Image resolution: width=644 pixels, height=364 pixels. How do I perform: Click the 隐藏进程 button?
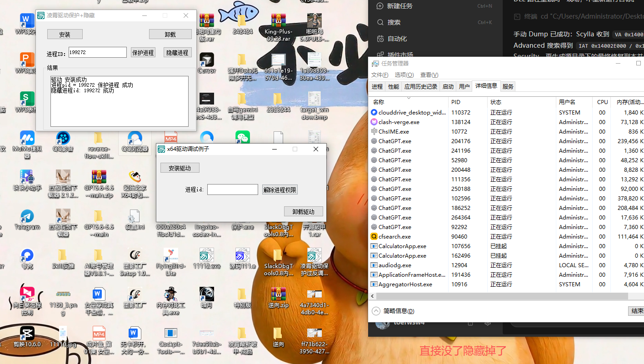click(177, 53)
